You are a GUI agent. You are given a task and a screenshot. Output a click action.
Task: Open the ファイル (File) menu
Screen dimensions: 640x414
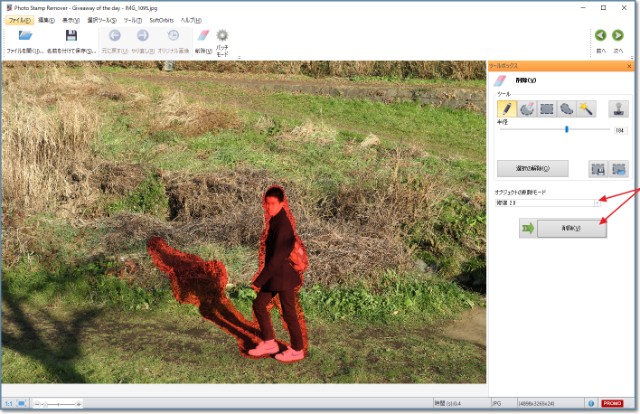coord(20,20)
